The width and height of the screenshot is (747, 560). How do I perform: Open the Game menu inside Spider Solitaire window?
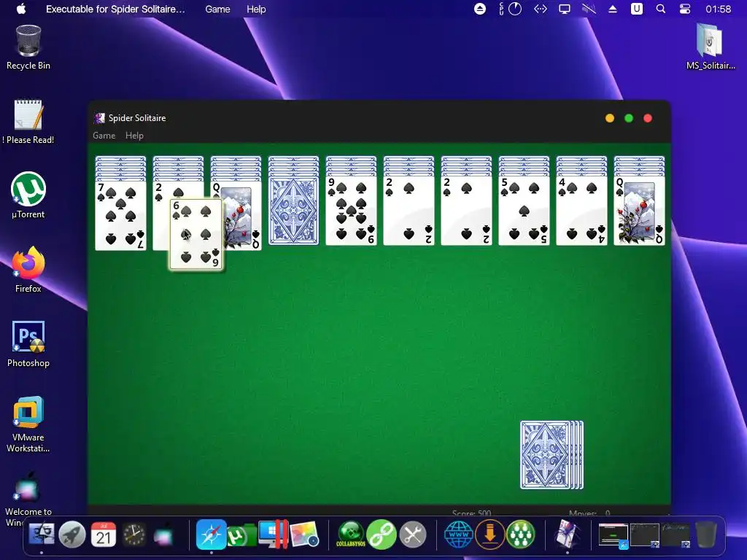(104, 136)
